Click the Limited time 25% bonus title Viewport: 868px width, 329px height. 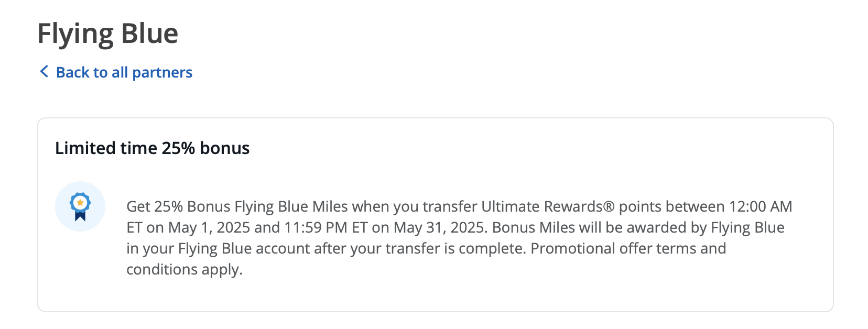click(153, 148)
